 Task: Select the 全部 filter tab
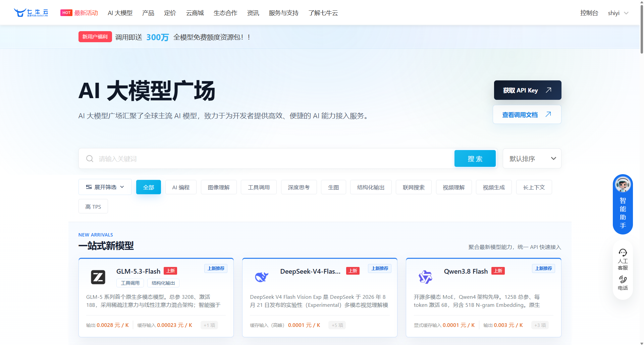click(x=149, y=187)
